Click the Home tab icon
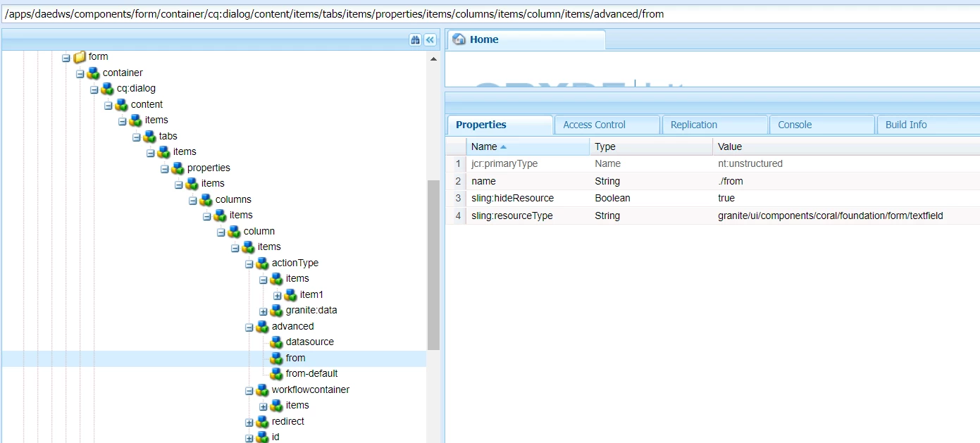Image resolution: width=980 pixels, height=443 pixels. [459, 39]
